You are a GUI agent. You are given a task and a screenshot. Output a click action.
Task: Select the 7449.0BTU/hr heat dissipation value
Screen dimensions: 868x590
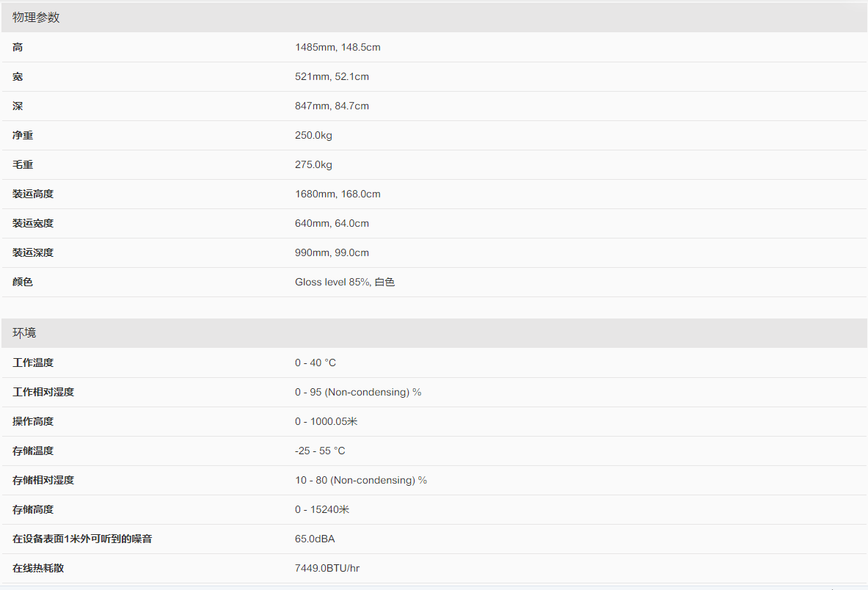pos(327,569)
